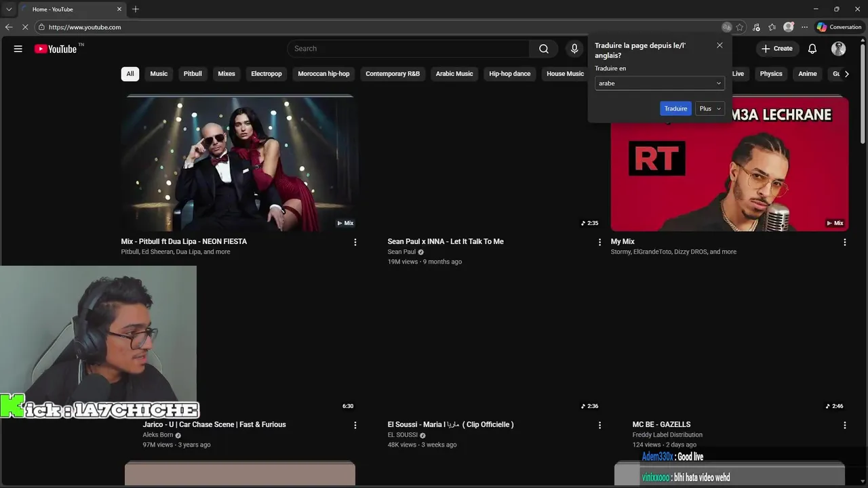The image size is (868, 488).
Task: Click the YouTube logo
Action: click(x=56, y=49)
